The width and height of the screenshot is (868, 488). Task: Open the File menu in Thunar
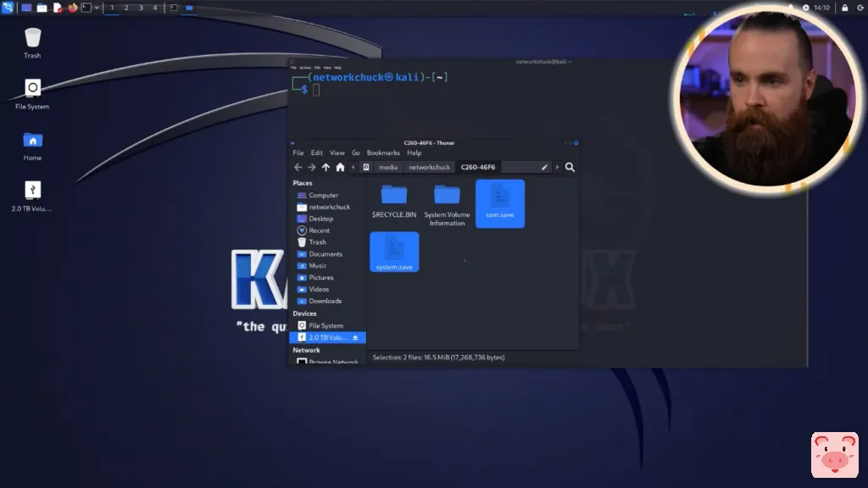coord(298,152)
